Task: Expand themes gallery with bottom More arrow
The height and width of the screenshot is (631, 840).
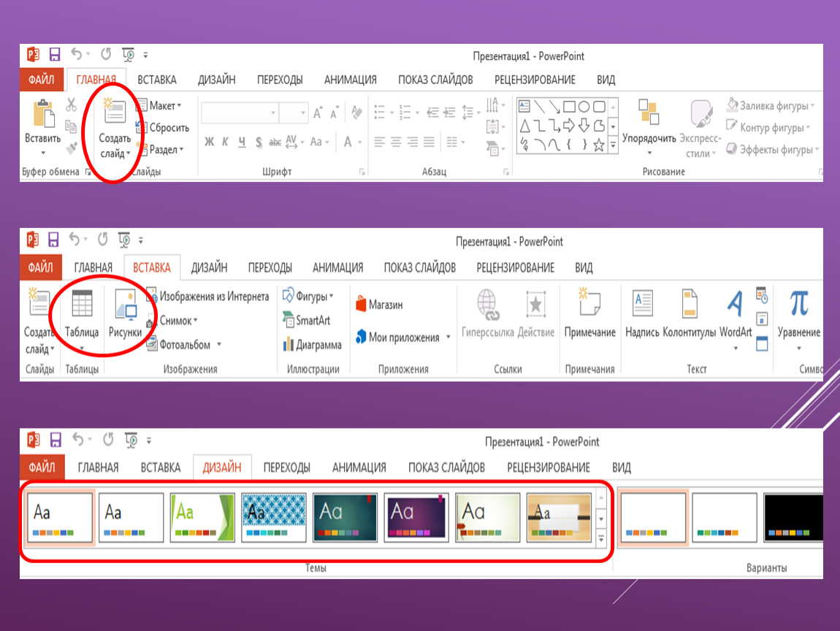Action: [601, 538]
